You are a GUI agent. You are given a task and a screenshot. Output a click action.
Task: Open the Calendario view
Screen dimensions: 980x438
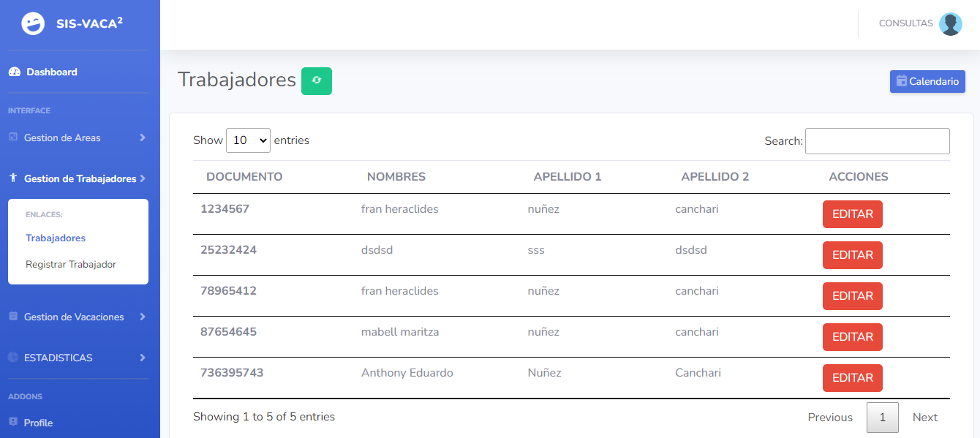tap(927, 81)
